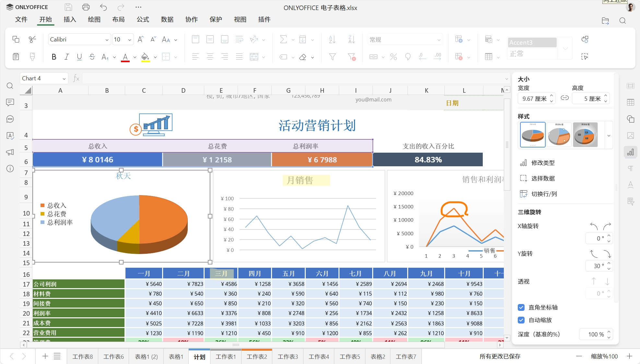Image resolution: width=640 pixels, height=364 pixels.
Task: Rotate X axis left arrow button
Action: pos(594,226)
